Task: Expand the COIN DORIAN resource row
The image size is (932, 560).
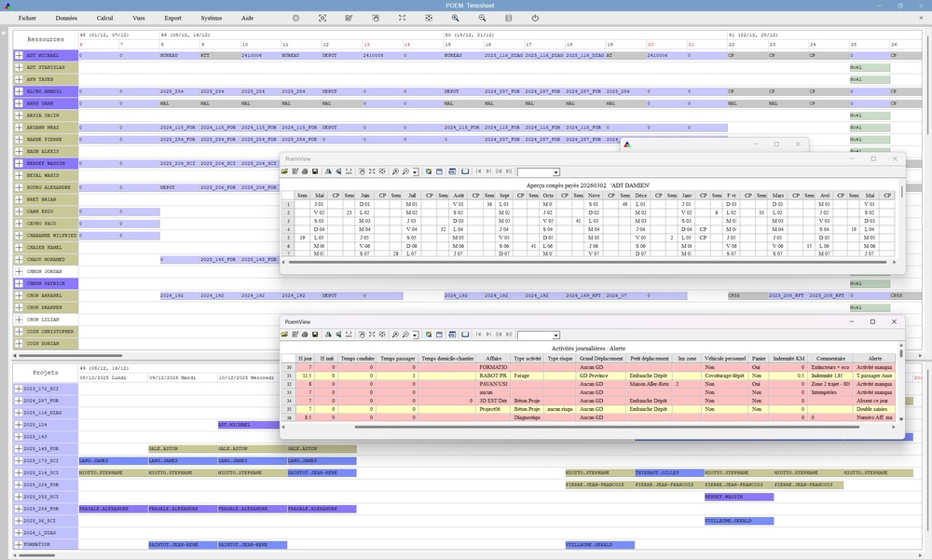Action: point(19,344)
